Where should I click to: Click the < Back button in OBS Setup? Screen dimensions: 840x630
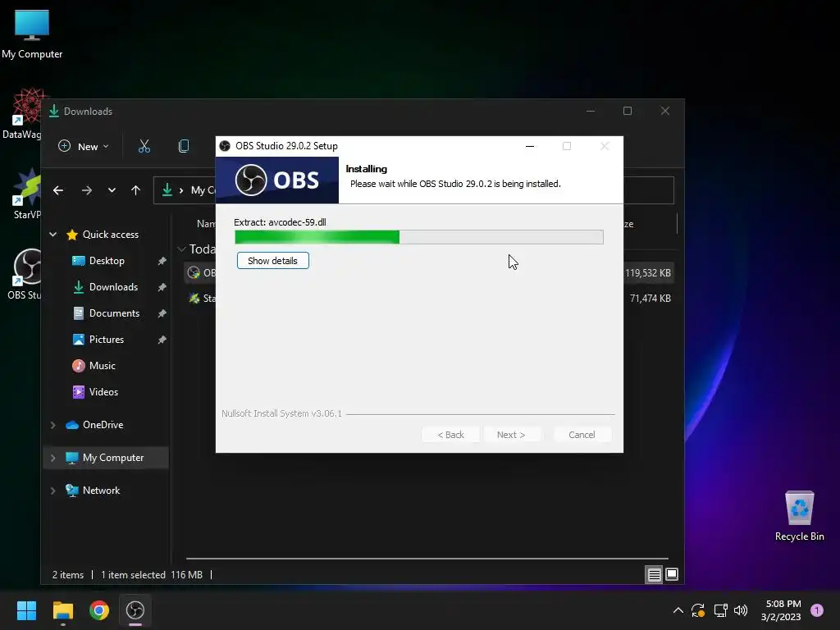(x=450, y=435)
